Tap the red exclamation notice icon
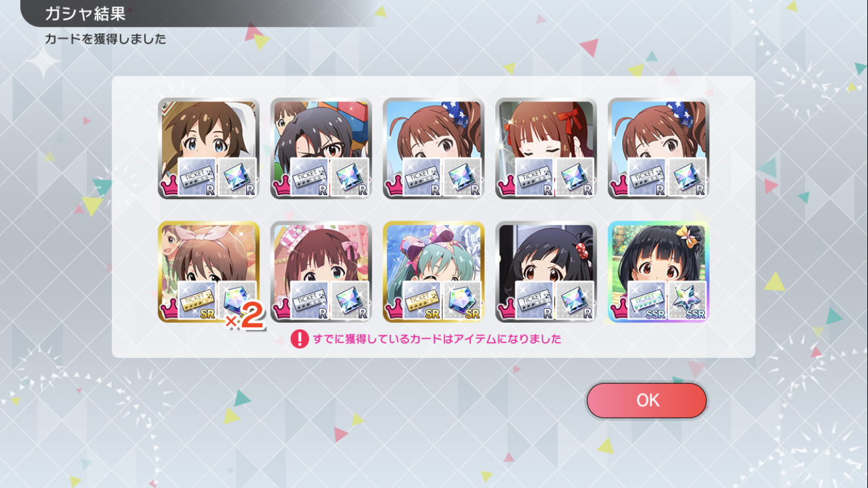The width and height of the screenshot is (868, 488). tap(299, 339)
